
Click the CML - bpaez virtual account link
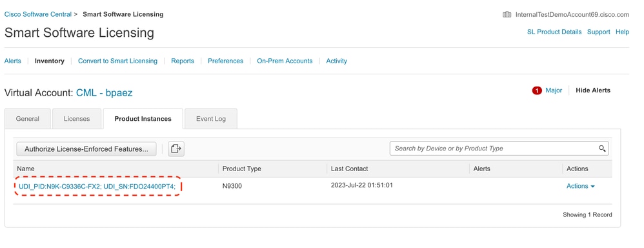[x=105, y=93]
